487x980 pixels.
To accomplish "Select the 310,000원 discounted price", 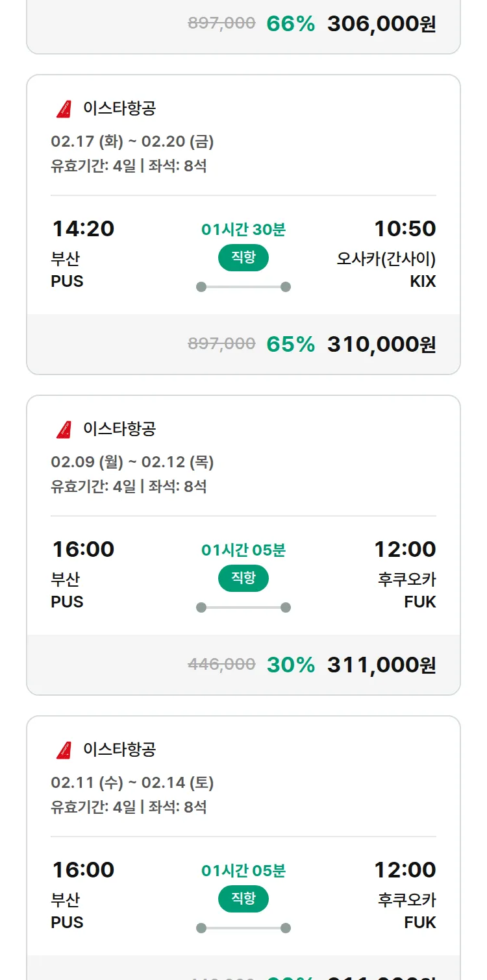I will click(381, 344).
